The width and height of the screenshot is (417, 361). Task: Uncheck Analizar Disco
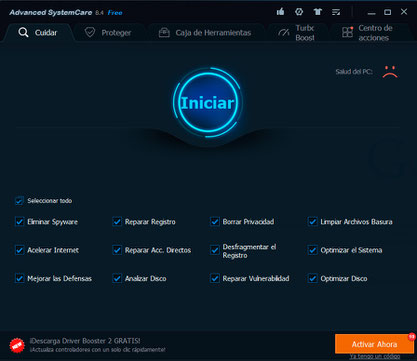click(117, 278)
